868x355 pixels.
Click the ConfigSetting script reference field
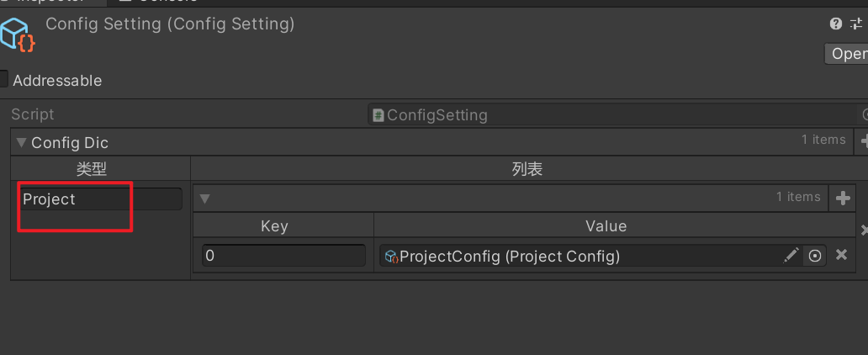click(614, 115)
